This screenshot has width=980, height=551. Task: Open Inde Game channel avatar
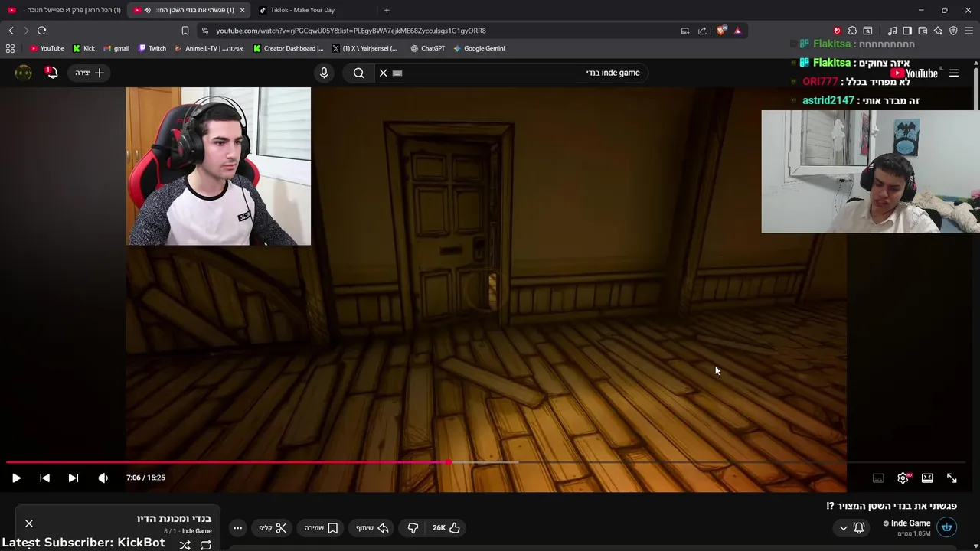946,527
